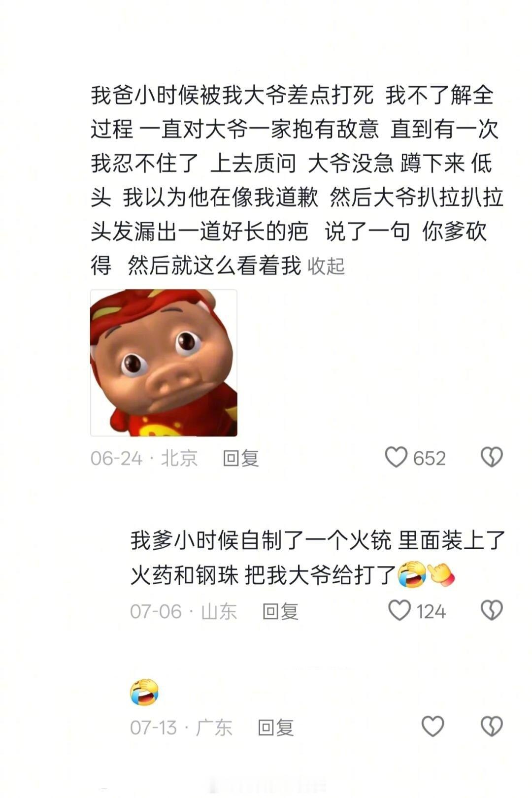This screenshot has width=532, height=798.
Task: Tap the 06-24 · 北京 timestamp
Action: coord(144,458)
